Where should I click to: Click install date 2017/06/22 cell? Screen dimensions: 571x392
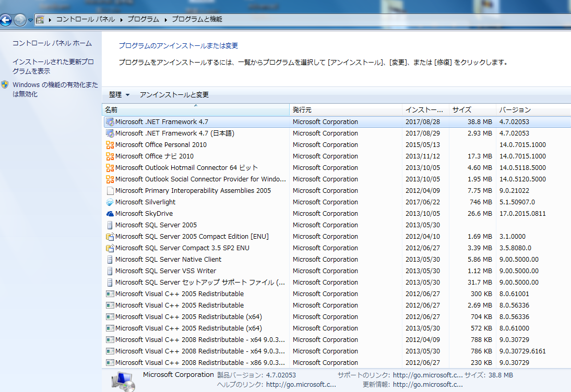[423, 202]
